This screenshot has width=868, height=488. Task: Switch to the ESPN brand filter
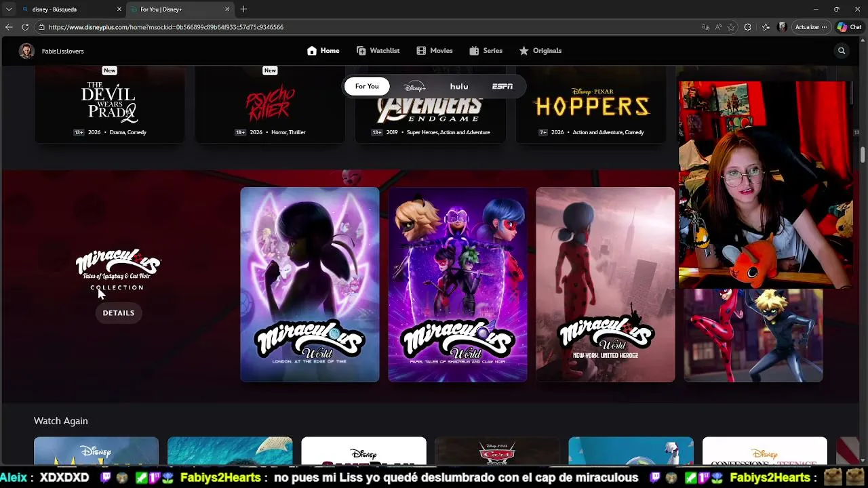pos(502,86)
